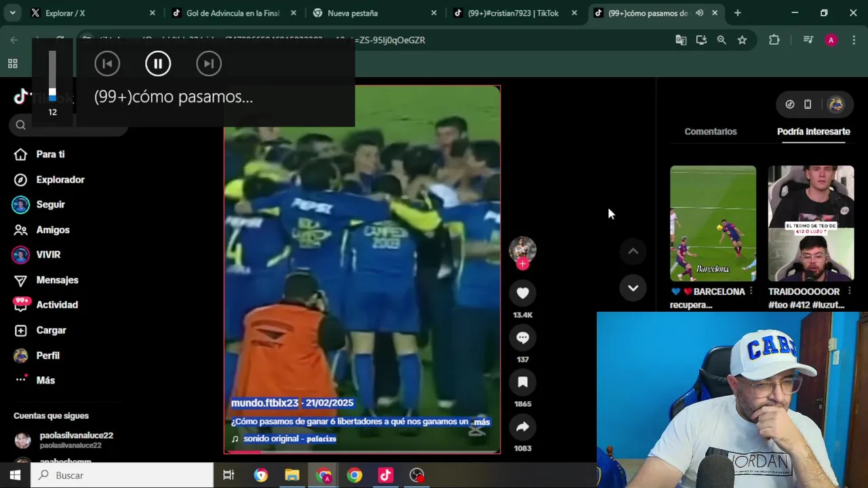Screen dimensions: 868x488
Task: Seek in the video progress bar
Action: 362,451
